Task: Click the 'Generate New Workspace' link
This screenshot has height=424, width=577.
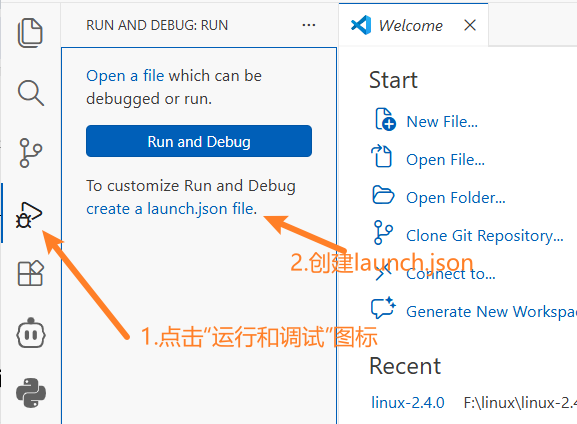Action: point(492,312)
